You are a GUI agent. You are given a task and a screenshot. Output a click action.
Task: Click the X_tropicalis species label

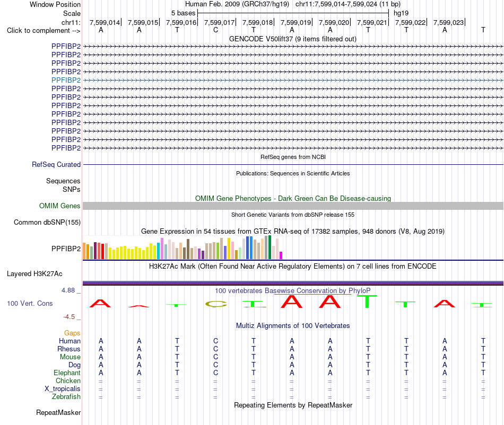point(63,389)
